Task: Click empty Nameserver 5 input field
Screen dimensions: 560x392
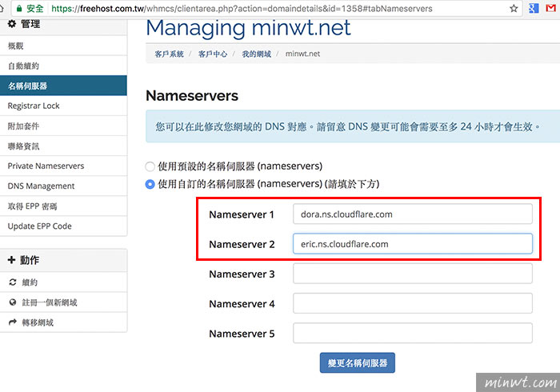Action: click(413, 333)
